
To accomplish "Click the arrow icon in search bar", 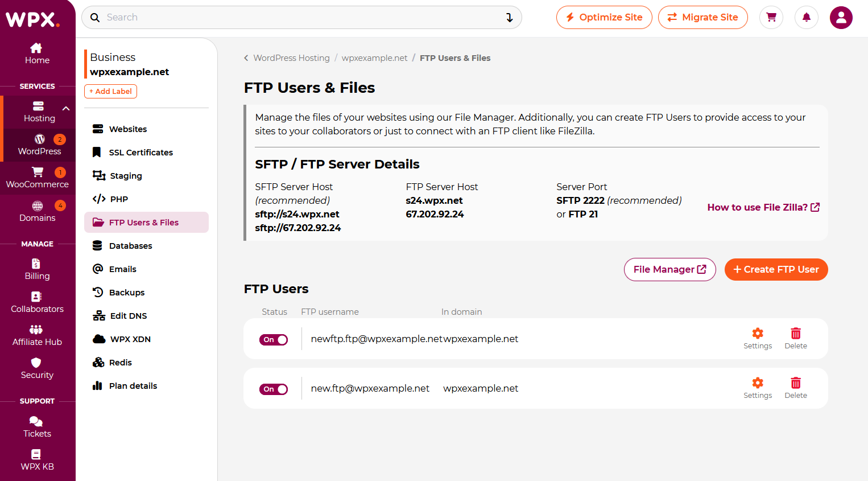I will tap(510, 18).
